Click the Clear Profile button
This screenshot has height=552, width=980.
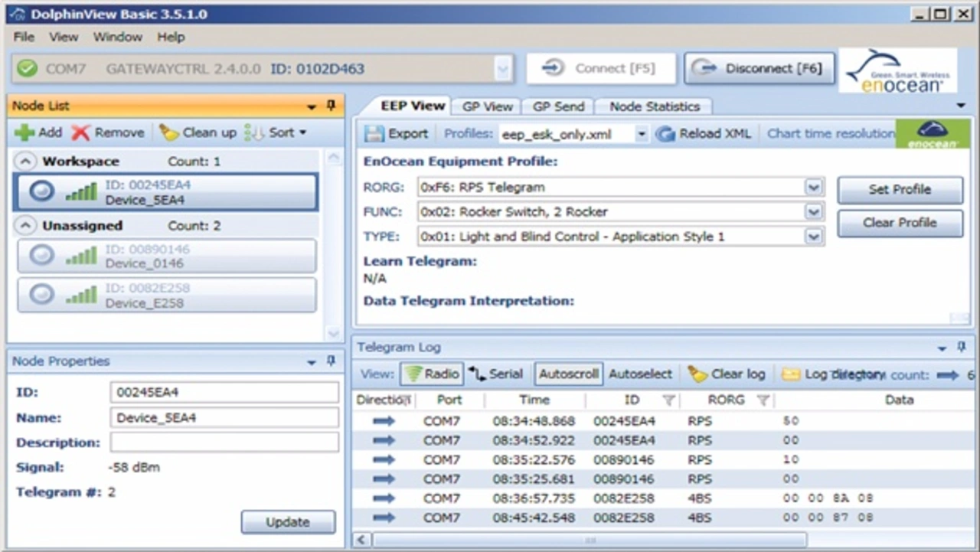[x=900, y=223]
